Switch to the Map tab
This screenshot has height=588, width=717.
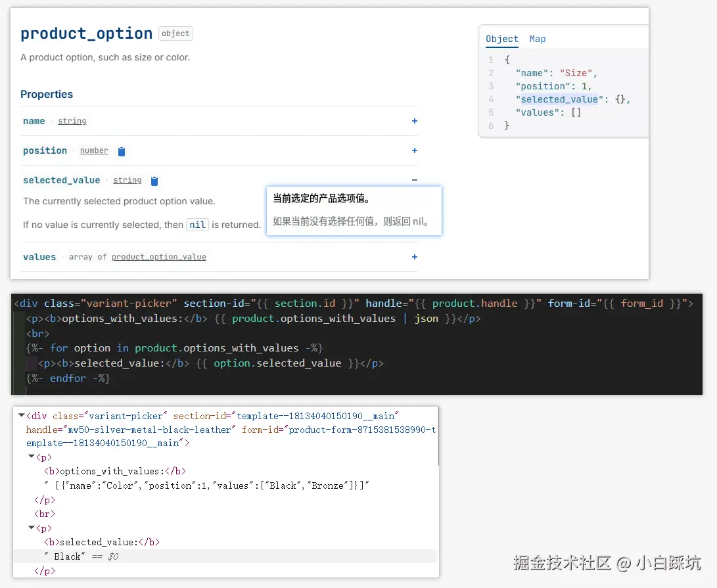(x=538, y=39)
